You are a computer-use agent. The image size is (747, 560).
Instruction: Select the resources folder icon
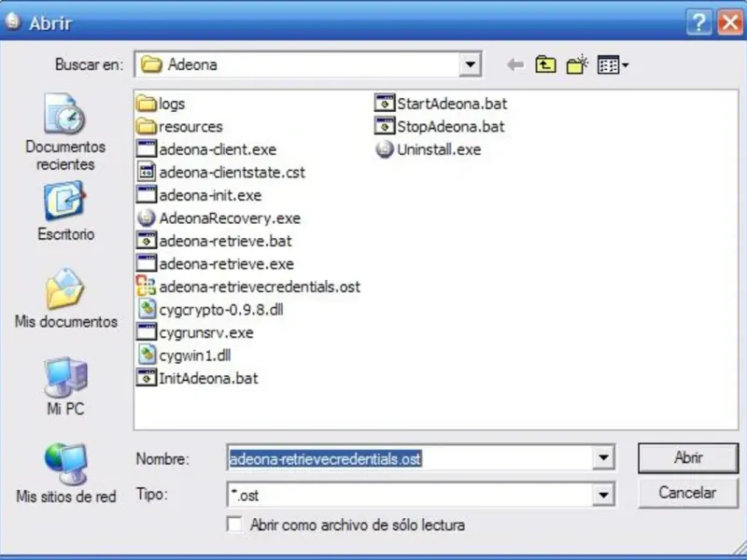pos(147,126)
